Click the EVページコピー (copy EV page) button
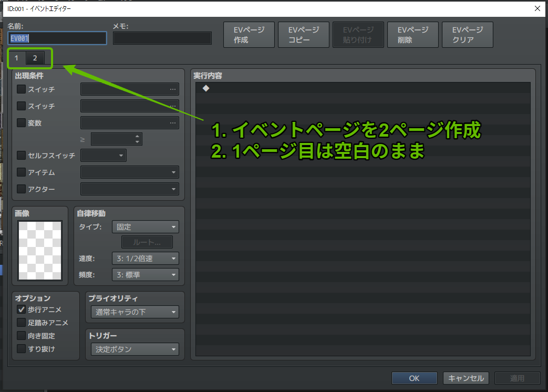 tap(303, 34)
